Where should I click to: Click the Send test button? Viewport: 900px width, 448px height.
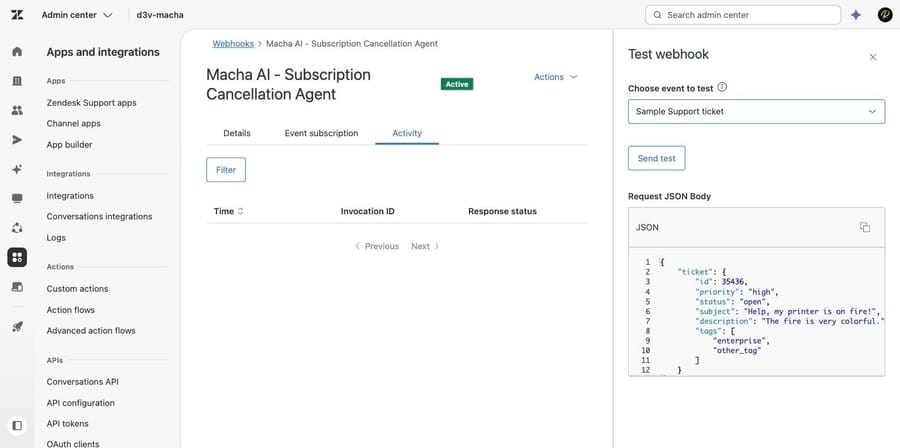click(657, 158)
